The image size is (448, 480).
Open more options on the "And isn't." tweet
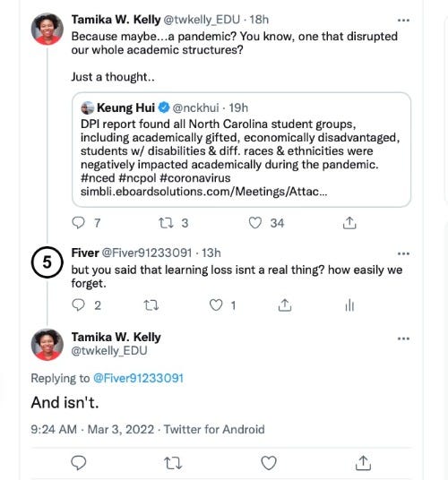coord(403,339)
